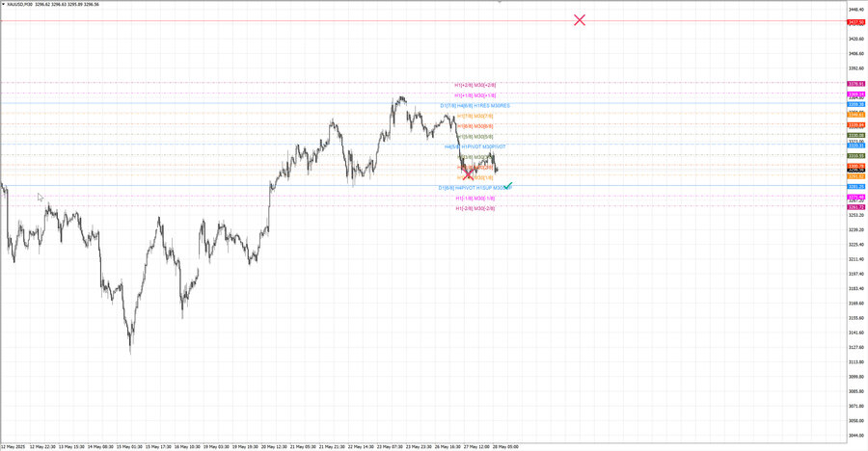Click the D1[7/8] H4[6/8] H1RES M30RES label
Image resolution: width=868 pixels, height=451 pixels.
click(475, 105)
